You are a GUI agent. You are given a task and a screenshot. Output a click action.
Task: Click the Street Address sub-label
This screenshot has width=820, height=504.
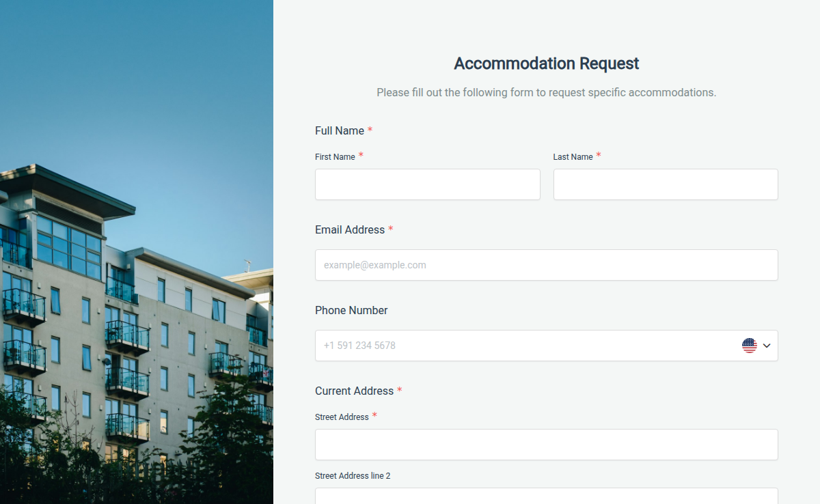[x=342, y=417]
